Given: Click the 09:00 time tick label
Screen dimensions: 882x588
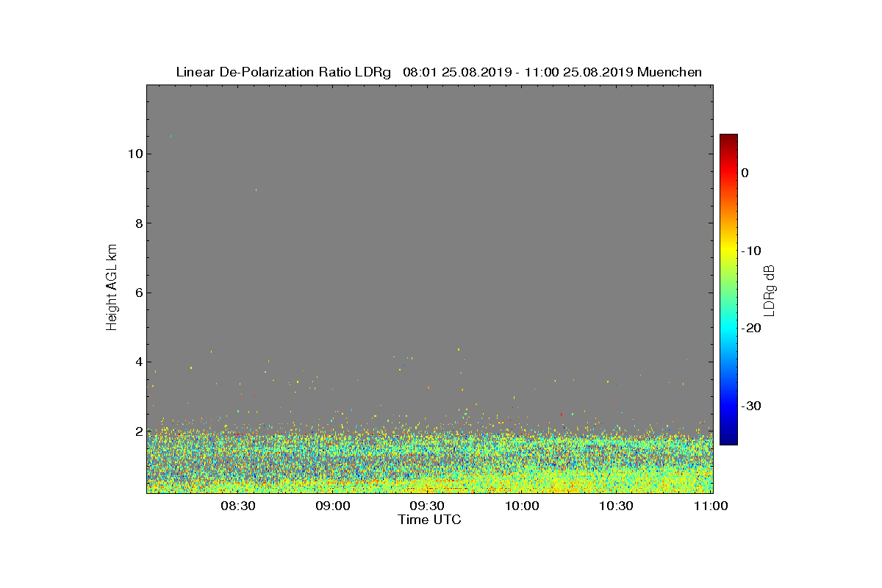Looking at the screenshot, I should 332,506.
